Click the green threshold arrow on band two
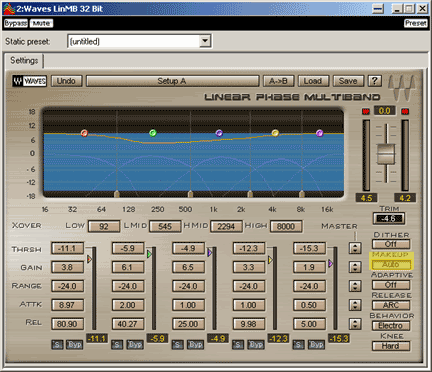This screenshot has width=432, height=372. [x=149, y=254]
